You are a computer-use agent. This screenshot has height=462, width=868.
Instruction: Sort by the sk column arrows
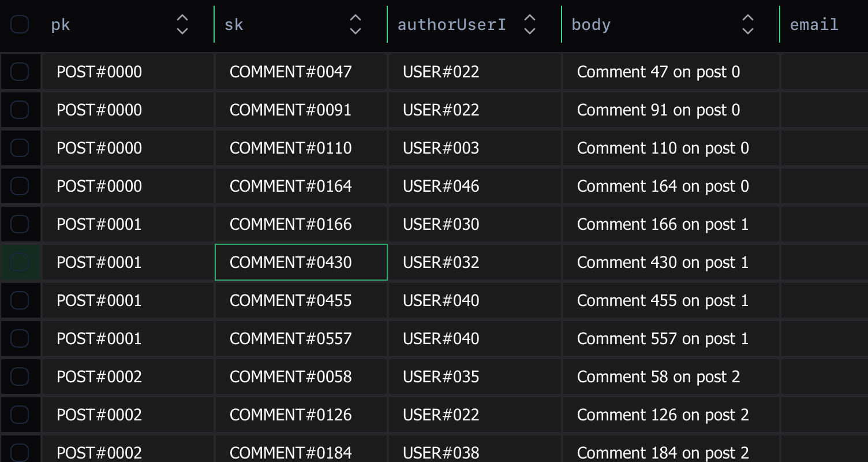tap(356, 24)
